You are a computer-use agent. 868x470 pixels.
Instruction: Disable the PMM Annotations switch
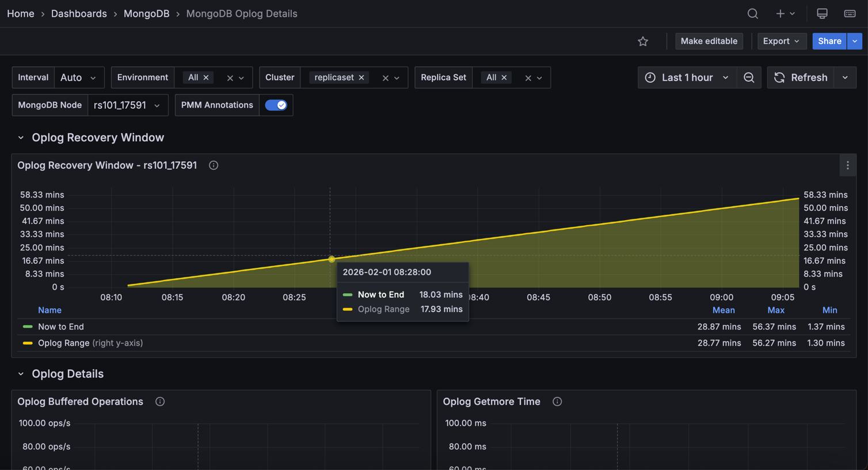pos(276,105)
